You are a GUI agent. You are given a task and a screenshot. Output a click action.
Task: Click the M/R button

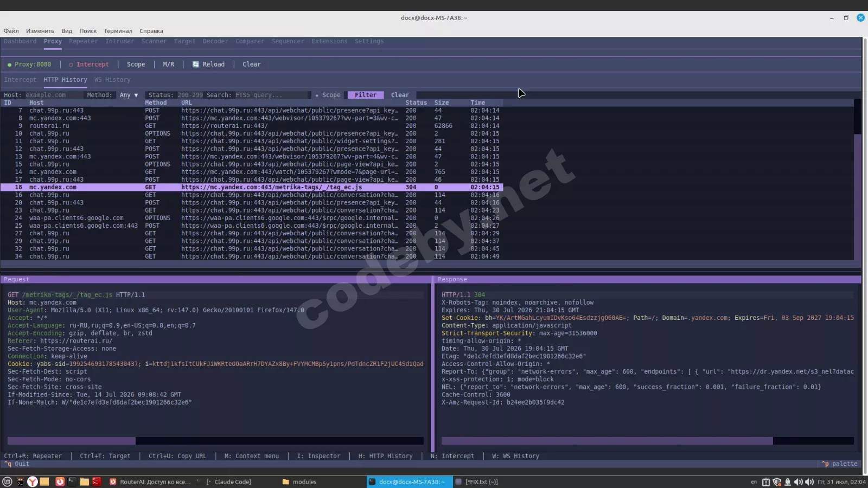[x=169, y=64]
